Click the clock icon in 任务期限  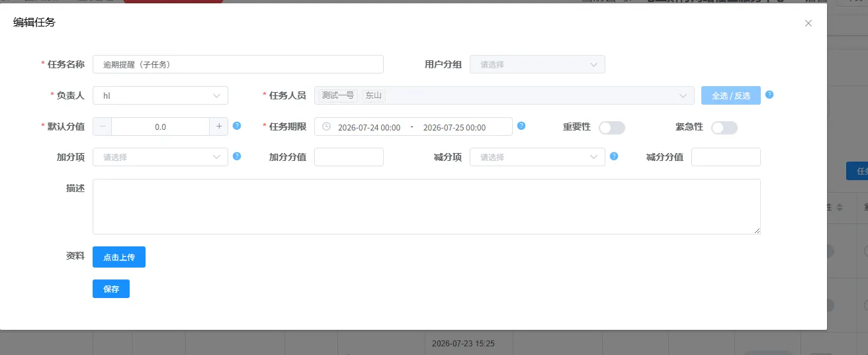326,127
